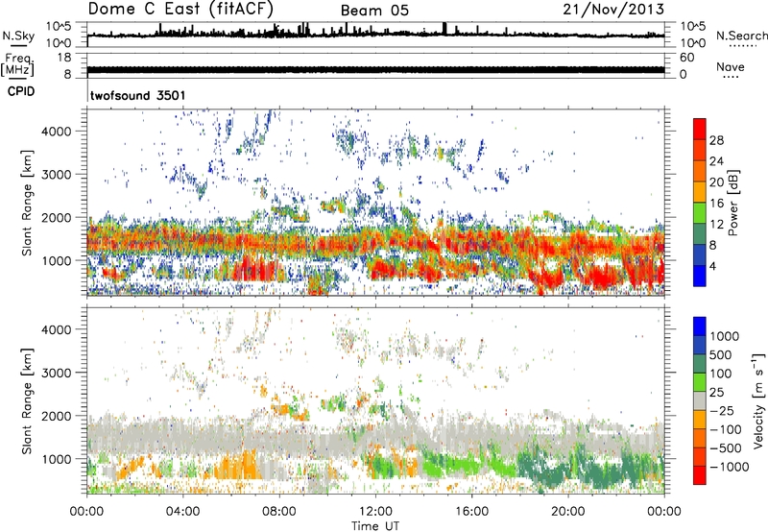Click the '20' tick on Power colorbar
The width and height of the screenshot is (768, 532).
tap(716, 182)
